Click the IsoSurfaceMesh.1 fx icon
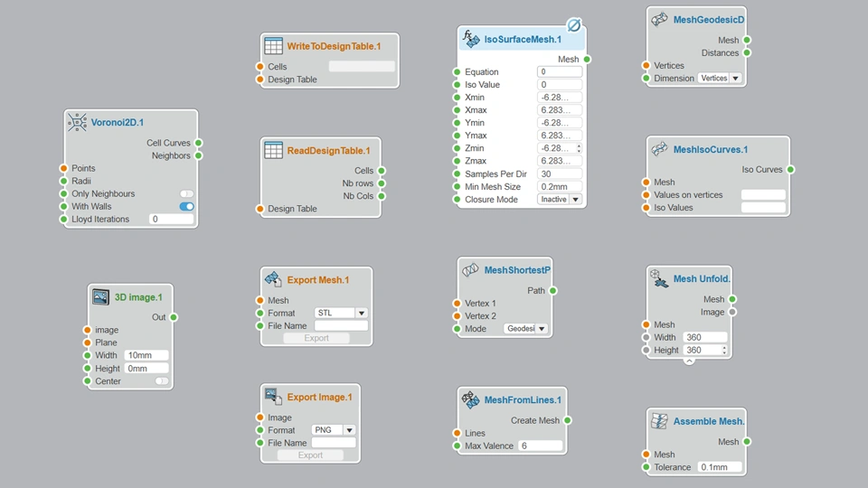This screenshot has height=488, width=868. pos(470,39)
